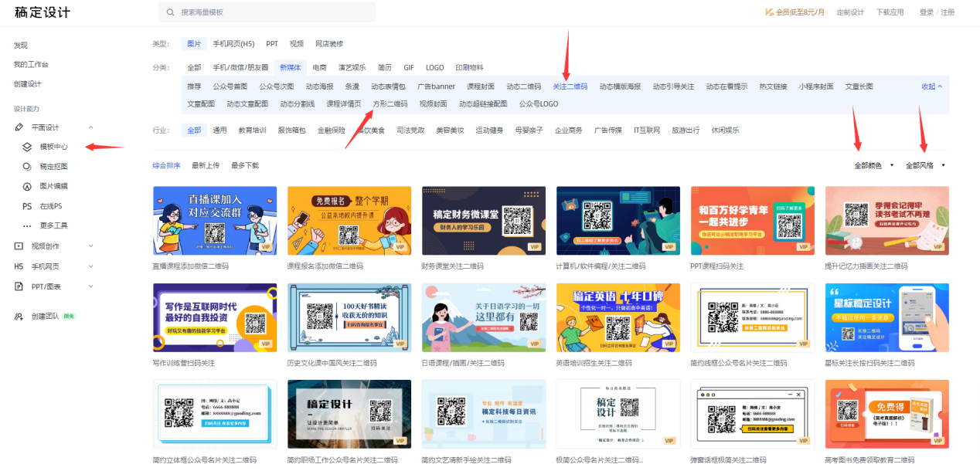Click the 稿定抠图 icon in sidebar

[27, 166]
